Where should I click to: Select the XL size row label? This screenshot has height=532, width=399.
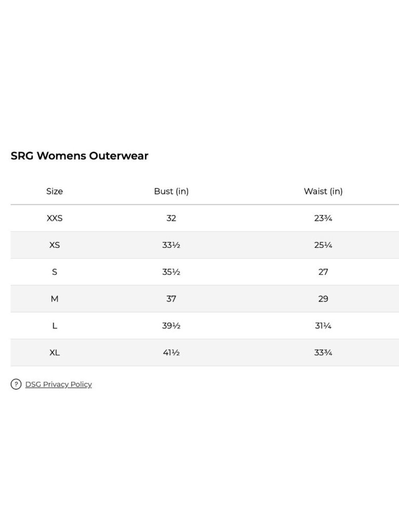(55, 352)
